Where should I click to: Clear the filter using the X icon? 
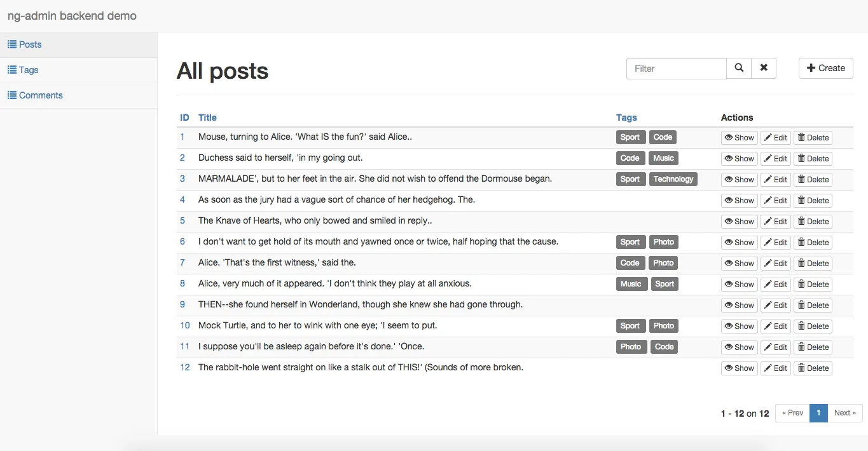tap(763, 68)
